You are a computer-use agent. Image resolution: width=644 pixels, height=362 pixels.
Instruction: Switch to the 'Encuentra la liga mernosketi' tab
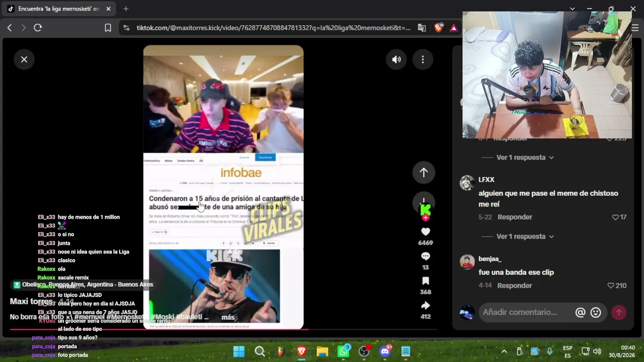59,9
